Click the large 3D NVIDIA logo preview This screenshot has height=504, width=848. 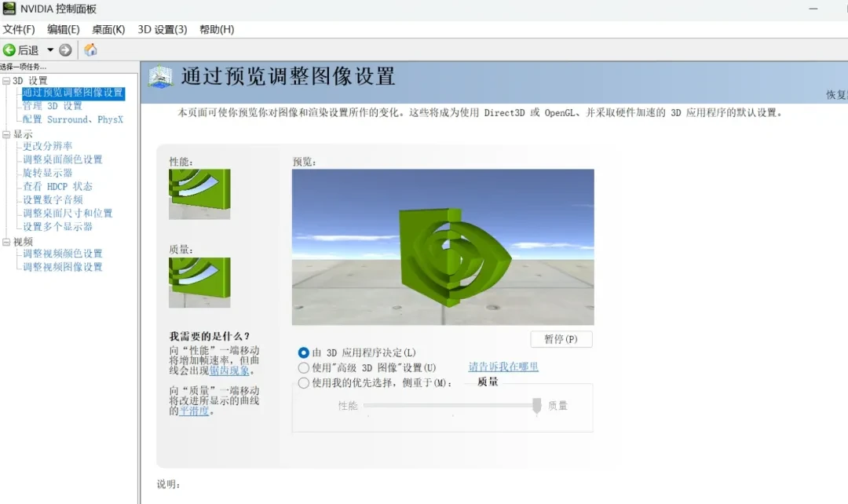point(443,247)
